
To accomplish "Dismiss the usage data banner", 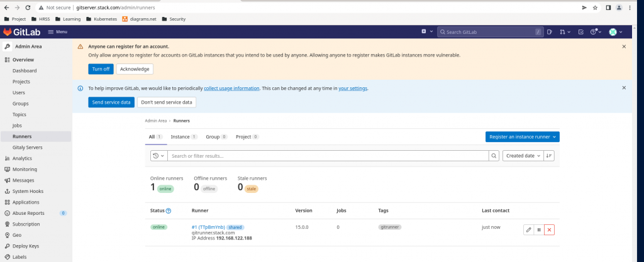I will [x=624, y=88].
